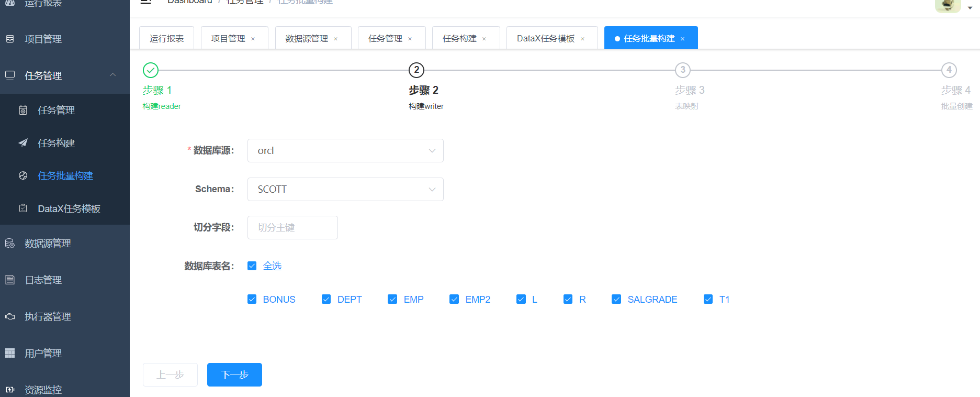Toggle the EMP2 table checkbox

tap(454, 299)
